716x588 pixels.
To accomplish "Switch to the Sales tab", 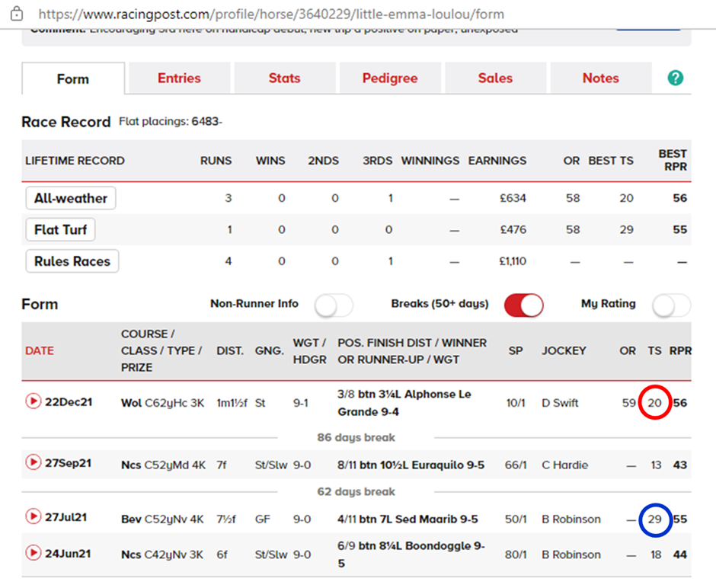I will coord(495,77).
